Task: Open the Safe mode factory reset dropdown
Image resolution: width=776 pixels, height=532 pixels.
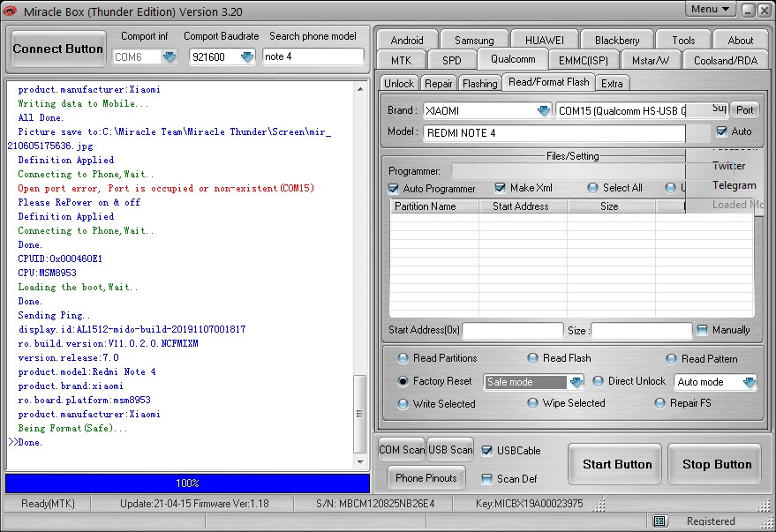Action: tap(576, 382)
